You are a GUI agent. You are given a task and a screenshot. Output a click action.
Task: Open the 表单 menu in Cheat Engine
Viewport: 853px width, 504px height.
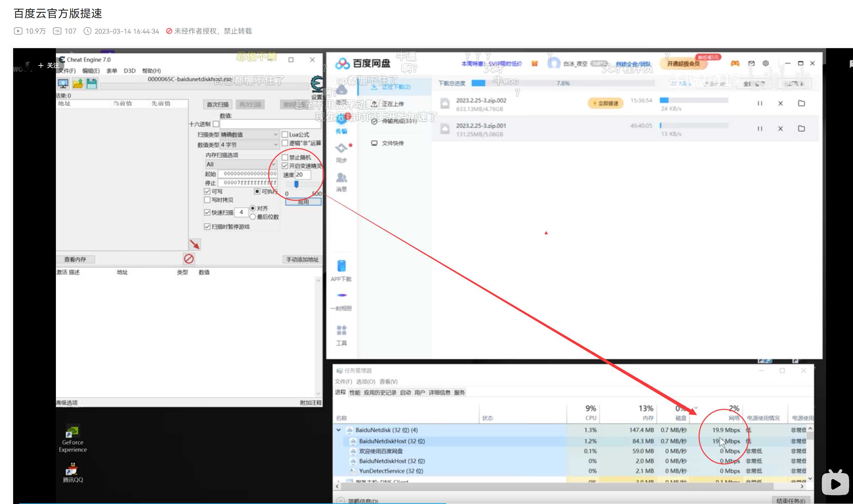point(111,71)
